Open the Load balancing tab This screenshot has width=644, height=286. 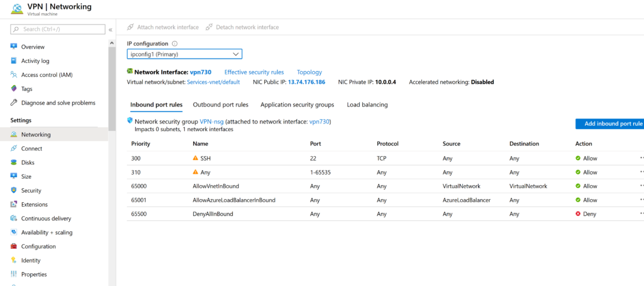(x=367, y=105)
